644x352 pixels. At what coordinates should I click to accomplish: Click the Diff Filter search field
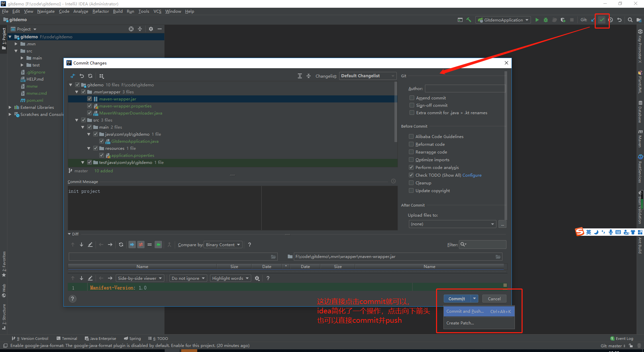pos(482,245)
